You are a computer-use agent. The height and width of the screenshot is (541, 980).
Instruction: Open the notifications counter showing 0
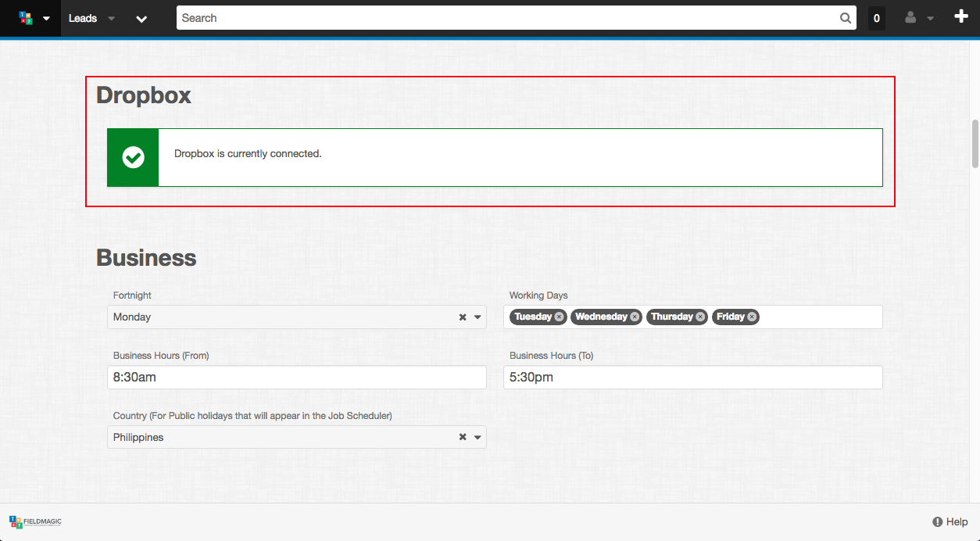pyautogui.click(x=877, y=18)
